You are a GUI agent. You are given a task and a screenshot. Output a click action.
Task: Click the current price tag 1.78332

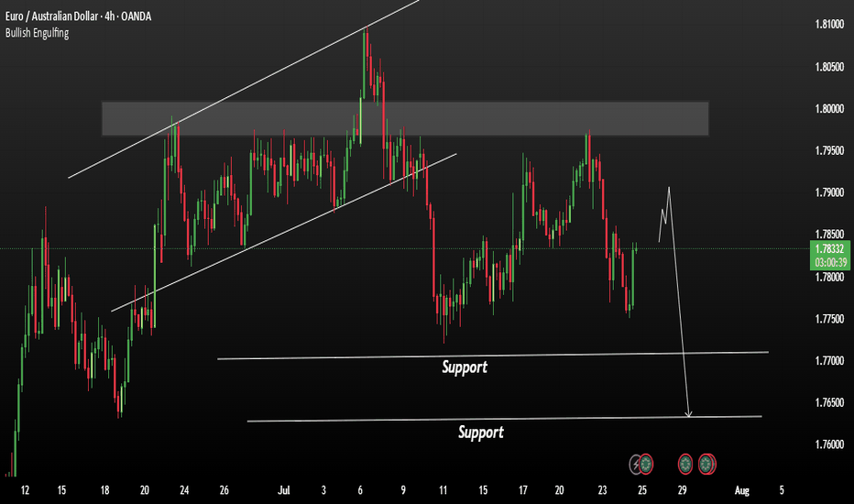(830, 249)
